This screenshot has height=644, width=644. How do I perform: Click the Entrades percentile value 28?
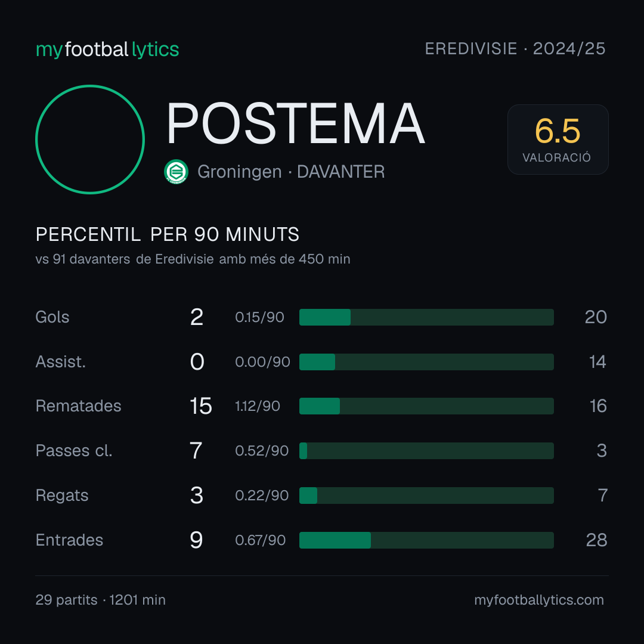(596, 540)
